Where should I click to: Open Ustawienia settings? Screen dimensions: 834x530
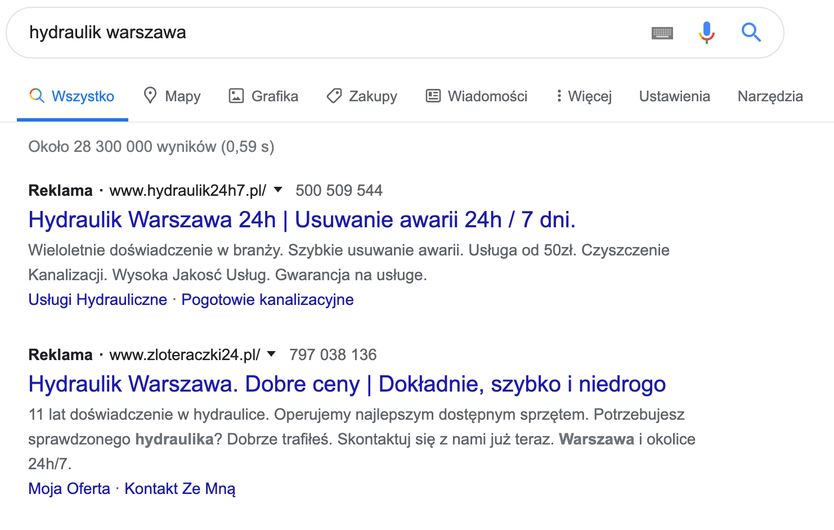[674, 96]
